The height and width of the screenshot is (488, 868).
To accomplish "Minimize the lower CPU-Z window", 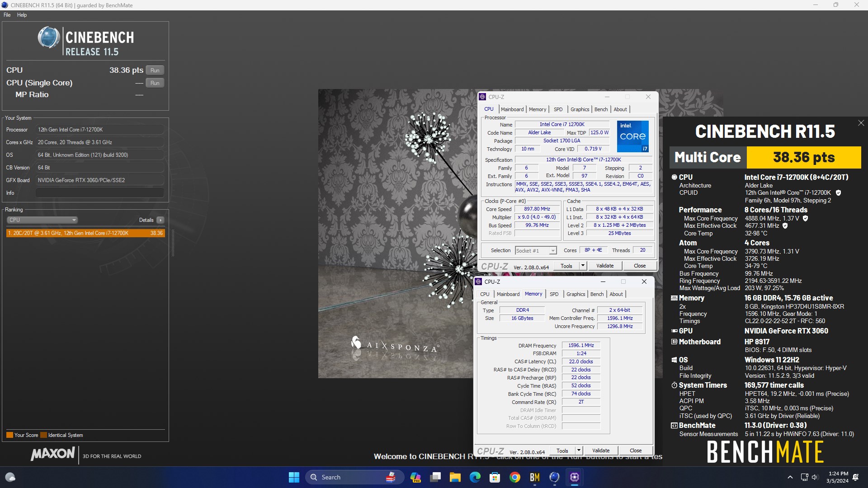I will tap(603, 282).
